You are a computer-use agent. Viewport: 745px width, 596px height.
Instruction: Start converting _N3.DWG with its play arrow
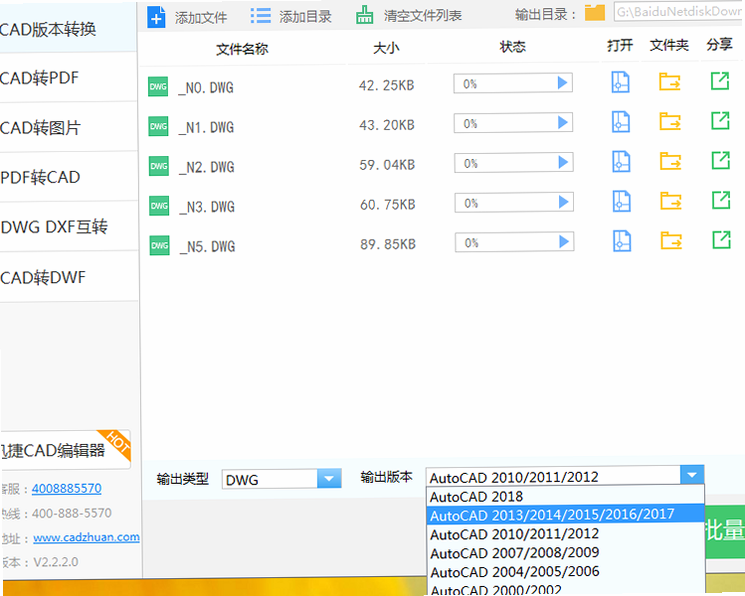564,202
